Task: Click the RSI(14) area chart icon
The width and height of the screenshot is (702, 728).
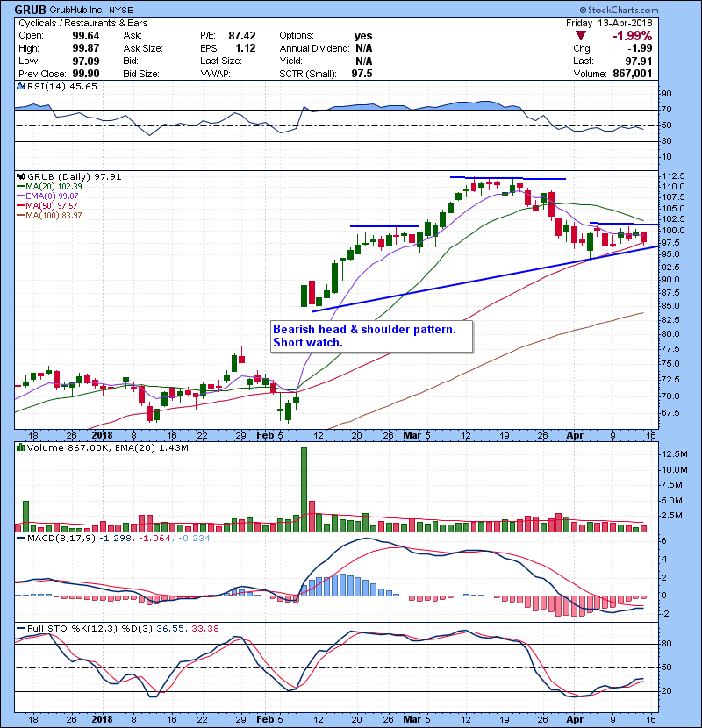Action: [20, 86]
